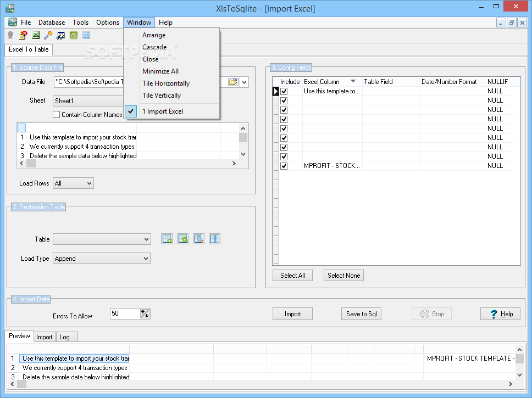Image resolution: width=532 pixels, height=398 pixels.
Task: Open the Tools menu
Action: point(80,23)
